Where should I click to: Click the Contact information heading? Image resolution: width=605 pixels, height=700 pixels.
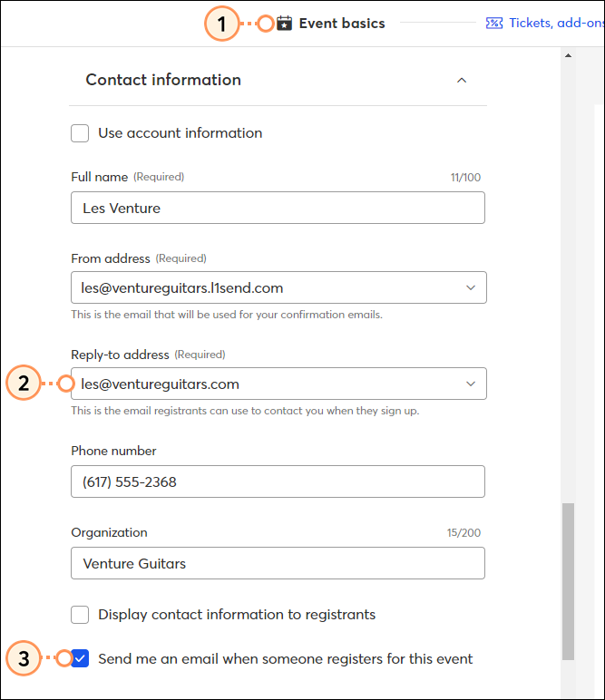pos(163,80)
